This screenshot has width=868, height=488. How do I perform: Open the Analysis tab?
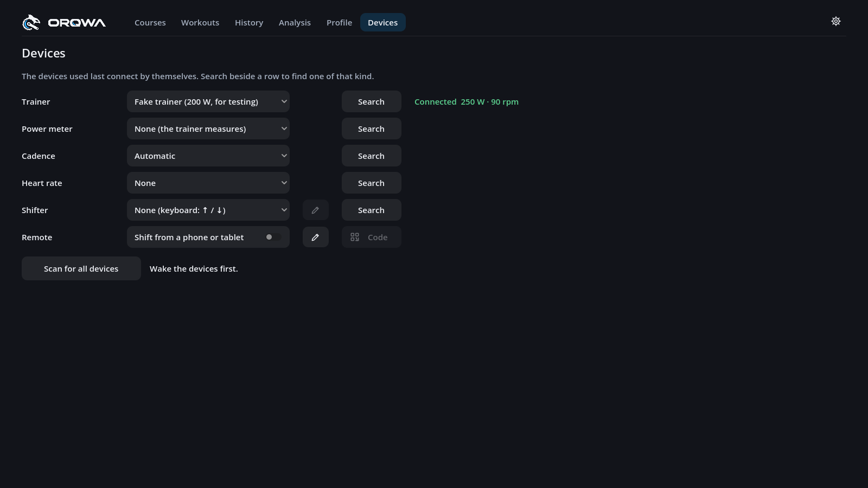(295, 22)
